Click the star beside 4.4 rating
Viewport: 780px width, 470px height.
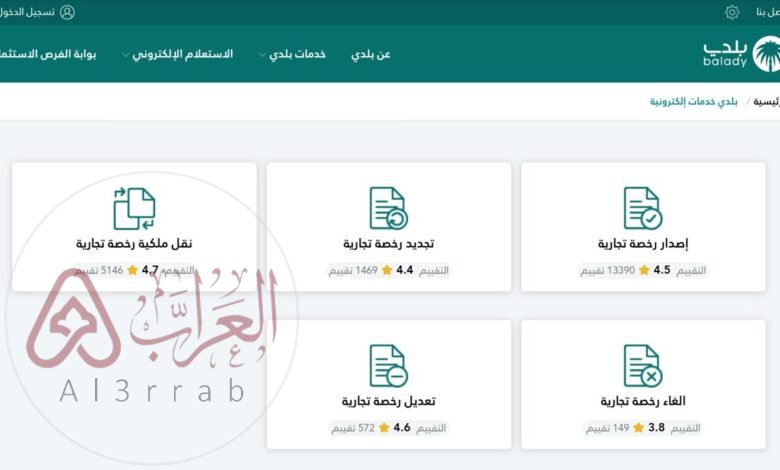click(x=387, y=270)
